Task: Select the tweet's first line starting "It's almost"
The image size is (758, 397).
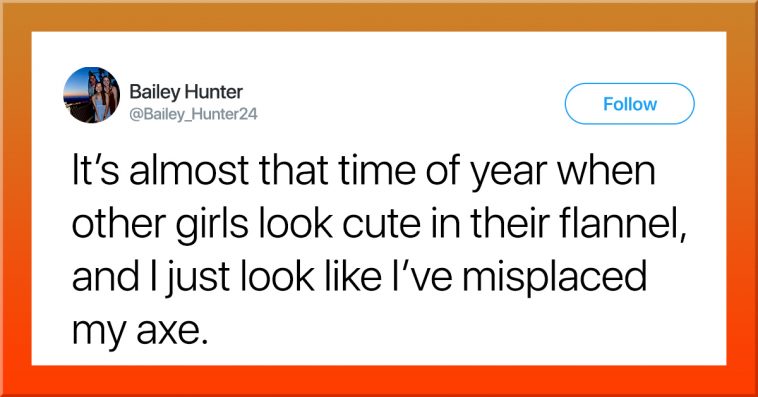Action: tap(364, 171)
